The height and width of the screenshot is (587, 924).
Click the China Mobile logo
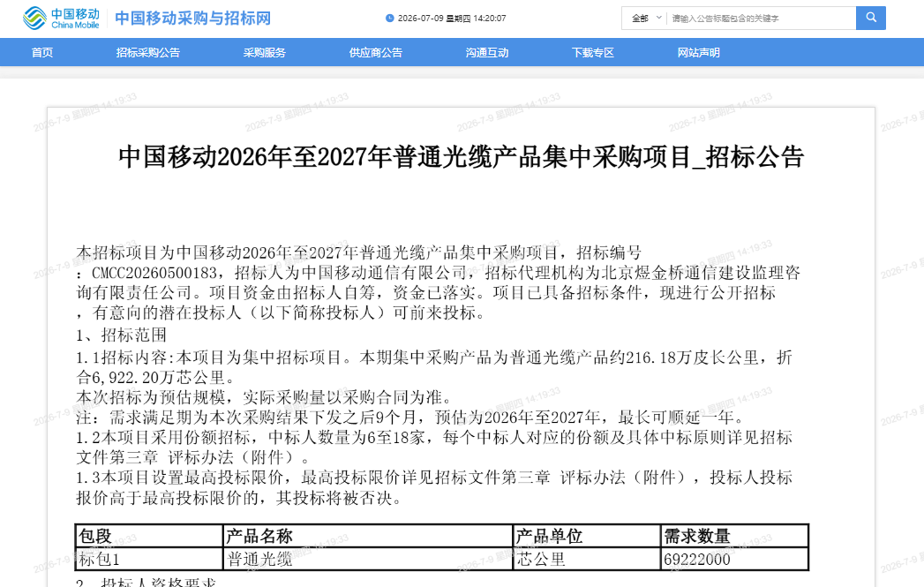coord(61,19)
